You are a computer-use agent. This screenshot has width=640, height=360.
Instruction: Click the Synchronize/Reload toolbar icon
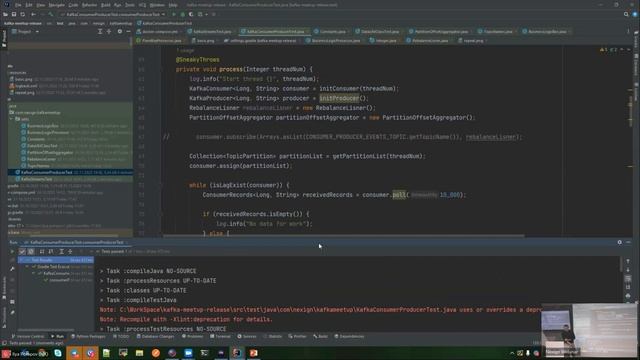[22, 14]
